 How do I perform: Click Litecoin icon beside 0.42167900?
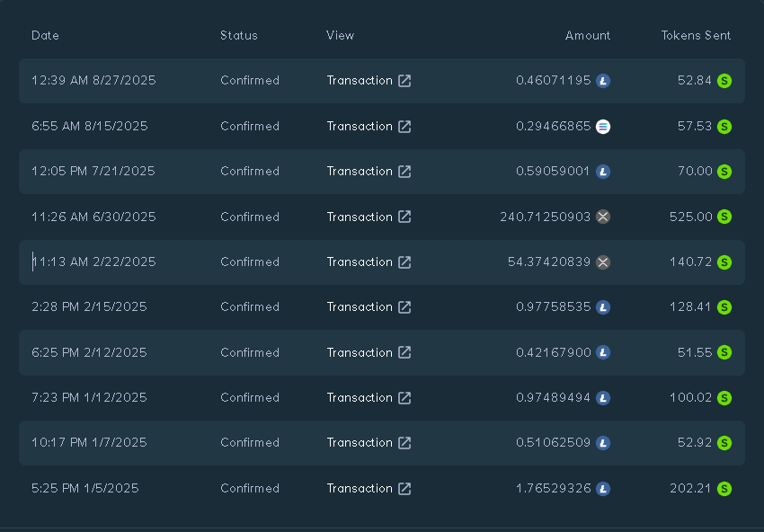tap(603, 352)
